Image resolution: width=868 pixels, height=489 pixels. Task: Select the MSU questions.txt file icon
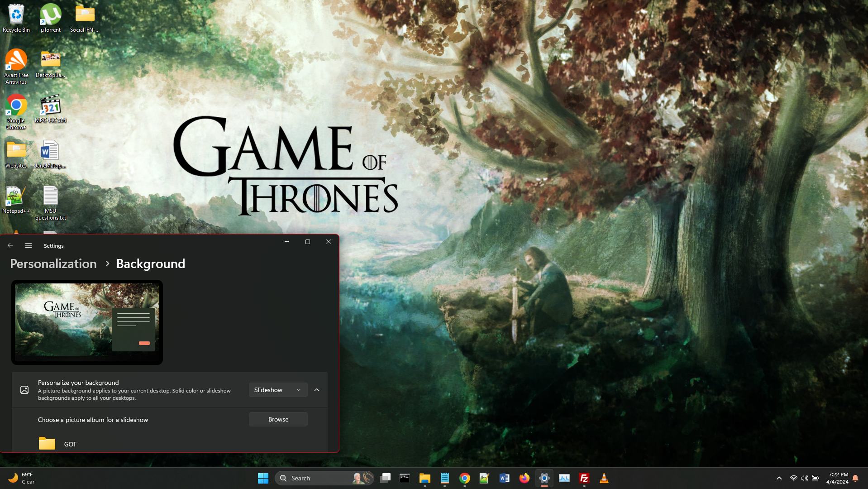[x=50, y=202]
